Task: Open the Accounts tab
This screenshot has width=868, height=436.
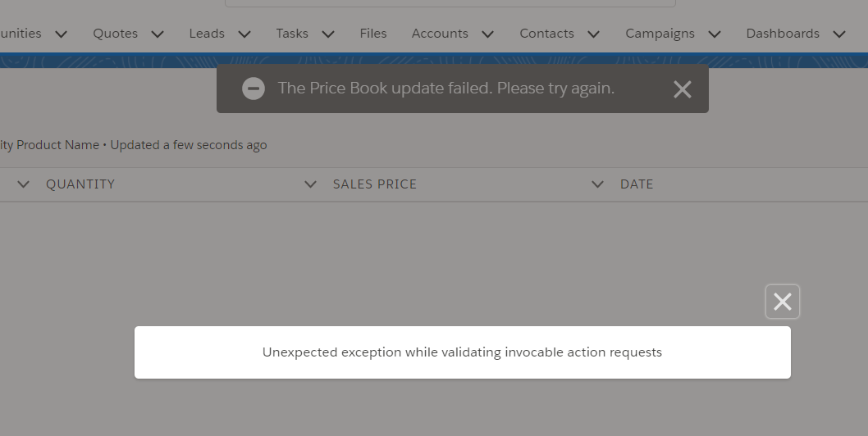Action: coord(440,34)
